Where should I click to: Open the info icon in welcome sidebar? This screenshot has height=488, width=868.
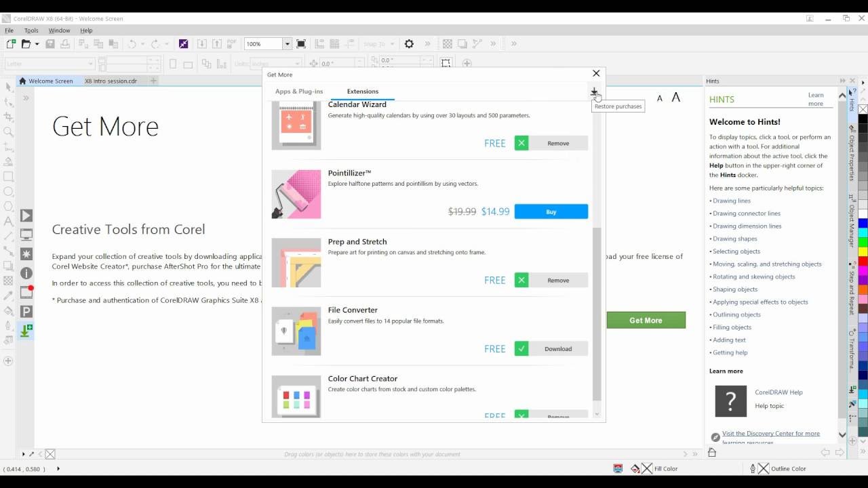[26, 273]
